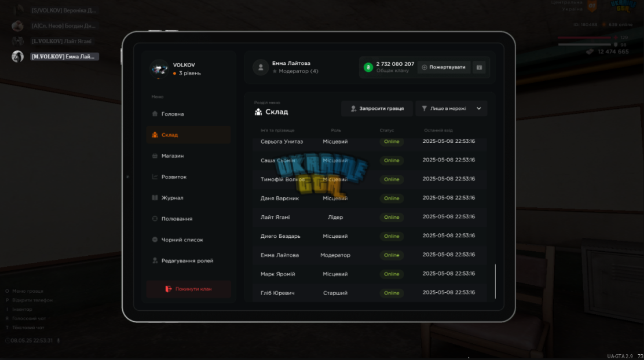This screenshot has height=360, width=644.
Task: Click the 12 474 665 money counter in HUD
Action: tap(613, 52)
